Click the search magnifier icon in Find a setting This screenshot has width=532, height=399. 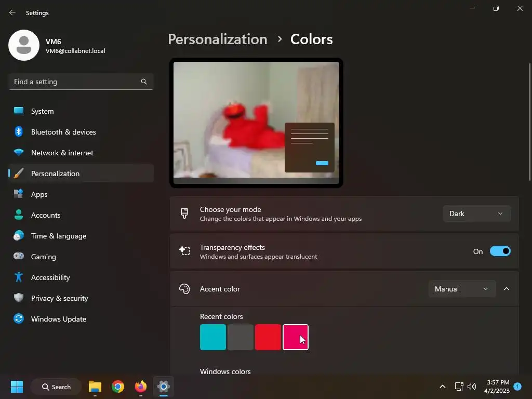[x=144, y=82]
